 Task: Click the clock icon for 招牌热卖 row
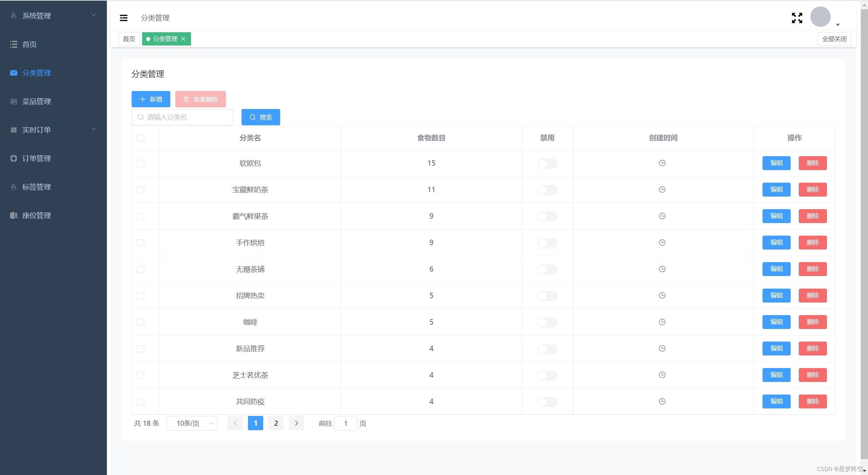pyautogui.click(x=662, y=295)
